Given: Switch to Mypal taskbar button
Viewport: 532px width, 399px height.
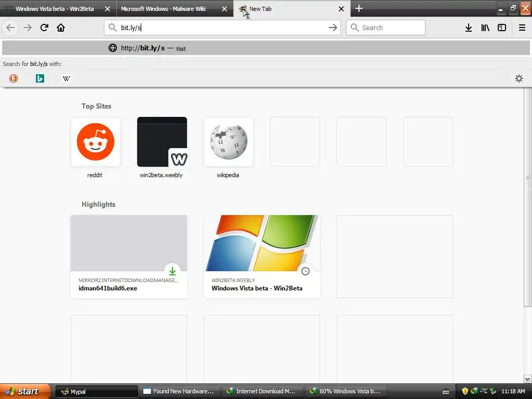Looking at the screenshot, I should coord(96,391).
